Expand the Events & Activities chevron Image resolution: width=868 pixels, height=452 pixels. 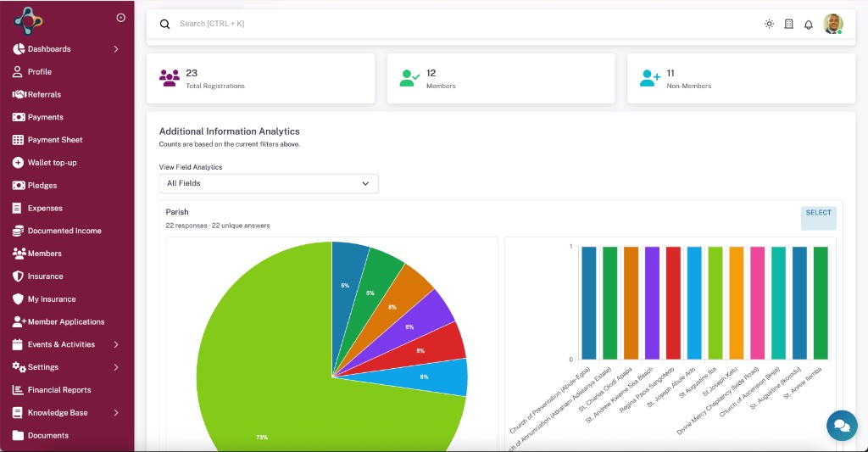tap(116, 344)
